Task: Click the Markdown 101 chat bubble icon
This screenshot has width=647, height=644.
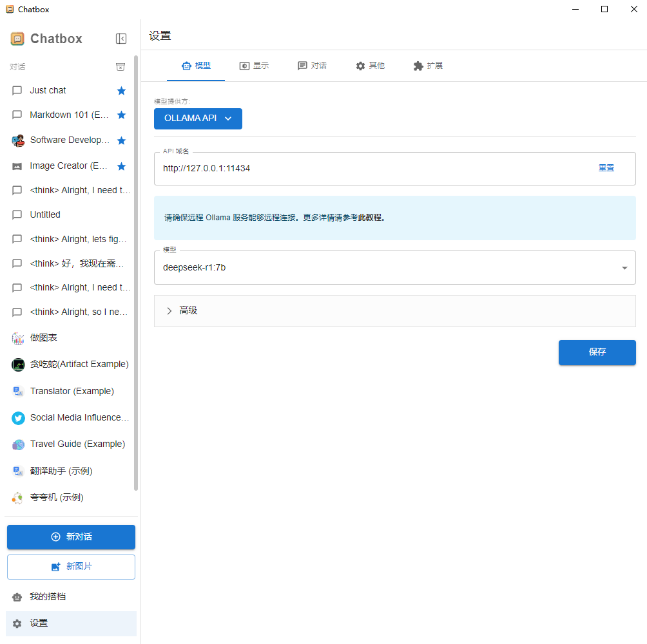Action: 17,115
